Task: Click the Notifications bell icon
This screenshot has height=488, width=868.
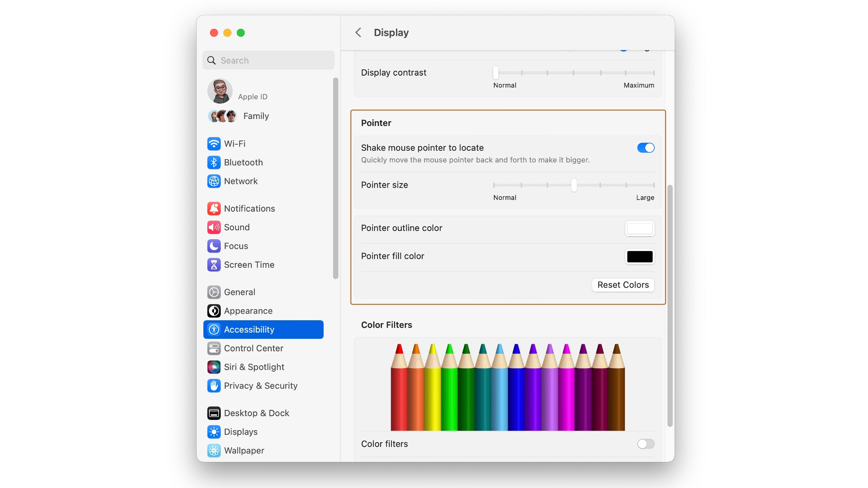Action: (214, 209)
